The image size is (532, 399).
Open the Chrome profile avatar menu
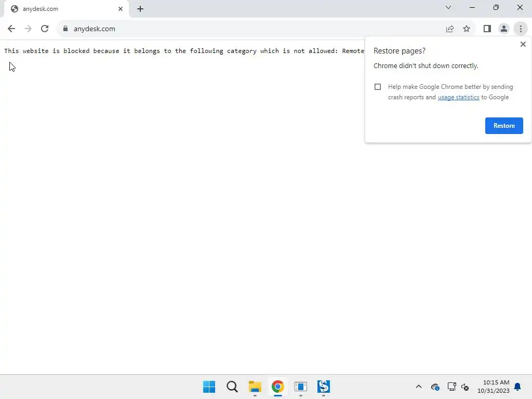504,29
